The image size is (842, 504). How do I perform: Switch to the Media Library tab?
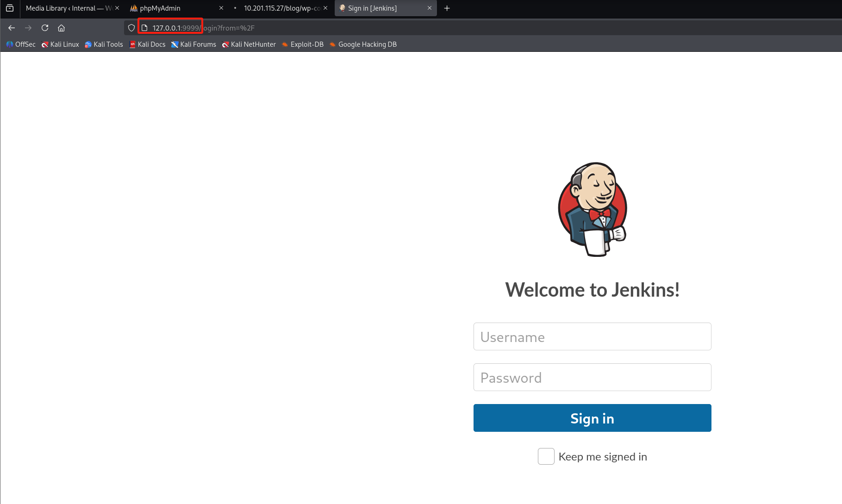69,8
